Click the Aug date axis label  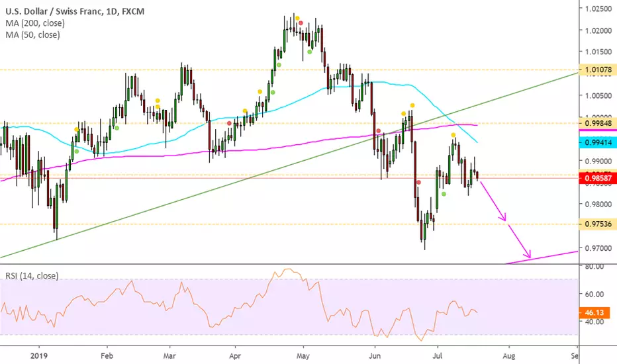pos(509,356)
